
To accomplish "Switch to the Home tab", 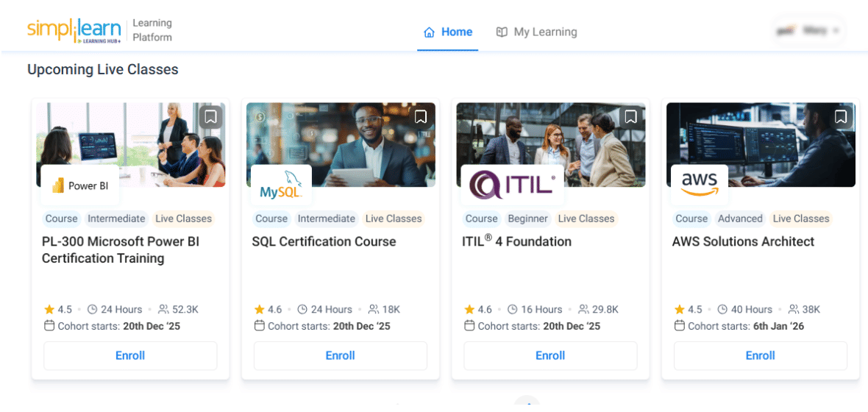I will pyautogui.click(x=456, y=32).
